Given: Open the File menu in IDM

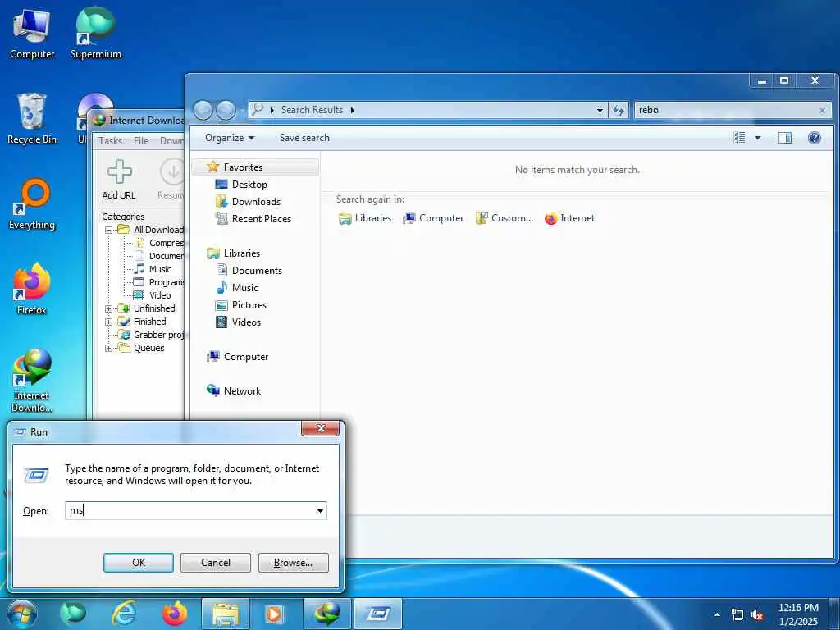Looking at the screenshot, I should tap(141, 141).
